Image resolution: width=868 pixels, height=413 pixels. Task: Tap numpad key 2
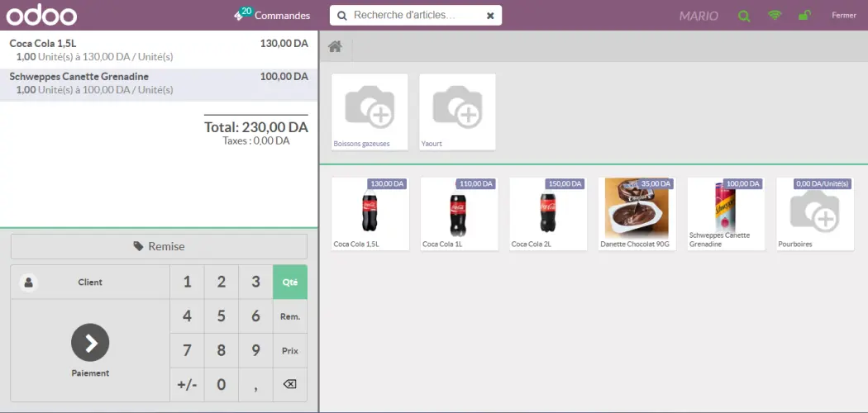(222, 282)
